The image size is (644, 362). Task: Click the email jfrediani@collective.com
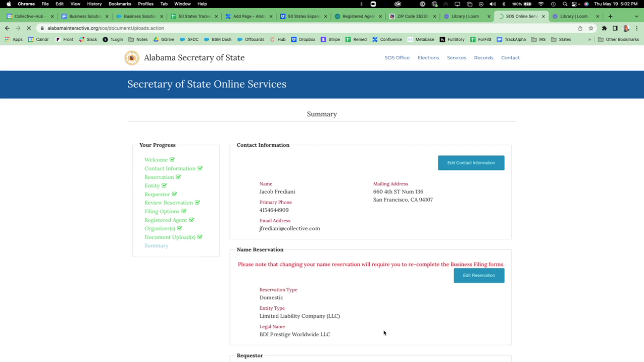(x=289, y=228)
